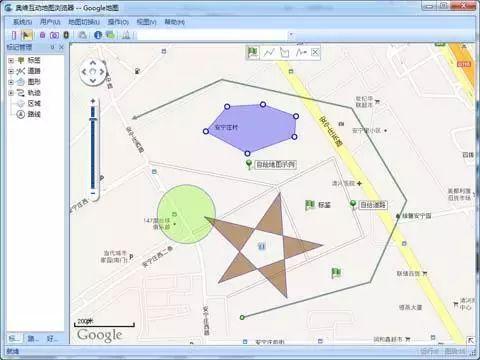Click the camera snapshot toolbar icon
The width and height of the screenshot is (480, 360).
(x=54, y=35)
